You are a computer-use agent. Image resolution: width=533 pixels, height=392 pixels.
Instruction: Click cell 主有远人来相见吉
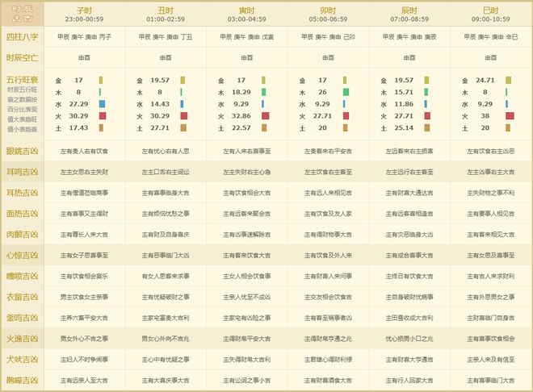[x=328, y=193]
